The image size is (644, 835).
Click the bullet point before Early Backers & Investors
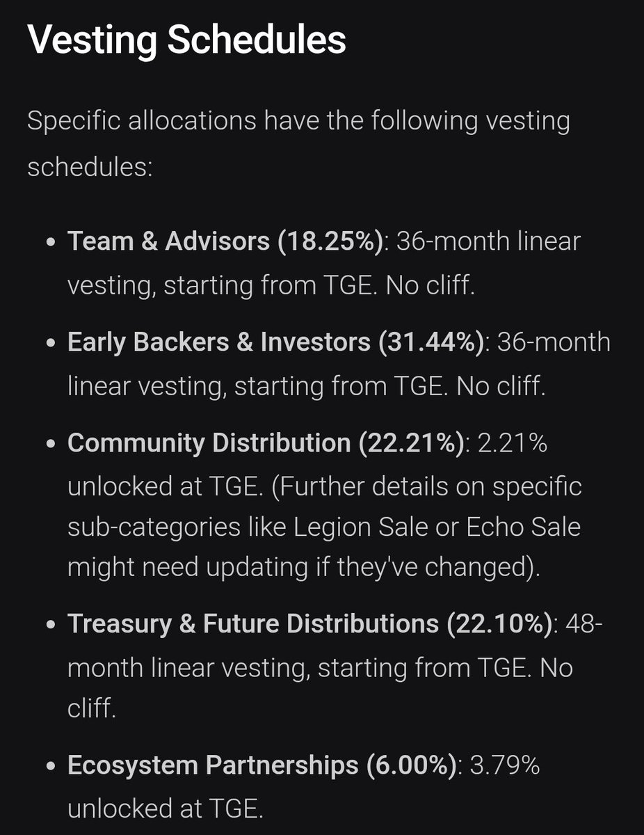click(49, 344)
